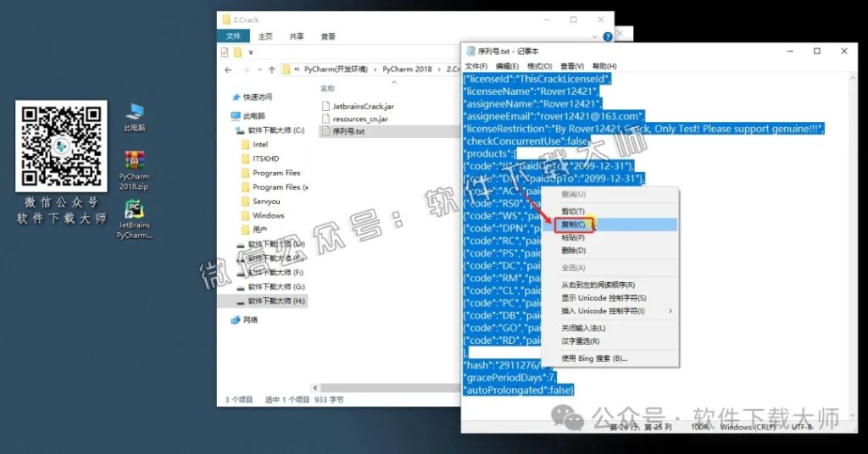Open Notepad 查看(V) menu

(x=572, y=66)
